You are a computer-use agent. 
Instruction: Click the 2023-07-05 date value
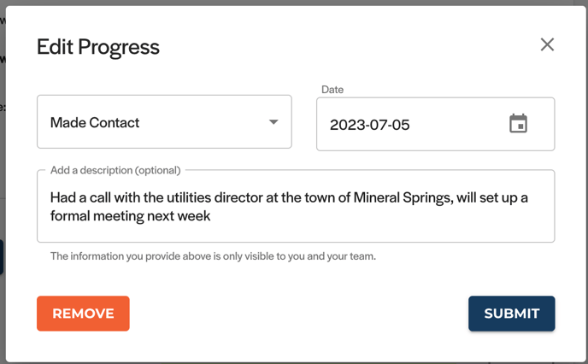(370, 125)
